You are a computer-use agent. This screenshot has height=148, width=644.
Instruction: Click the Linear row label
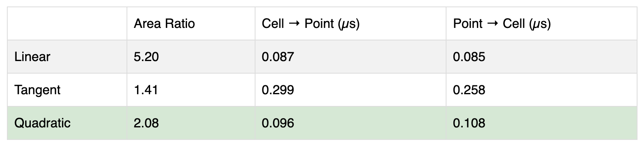pyautogui.click(x=32, y=57)
